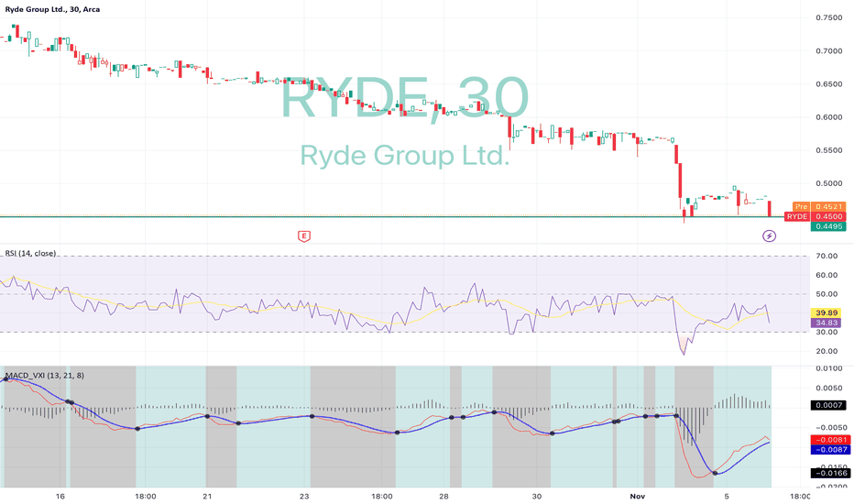Click the '5' date on time axis
854x504 pixels.
pyautogui.click(x=726, y=497)
